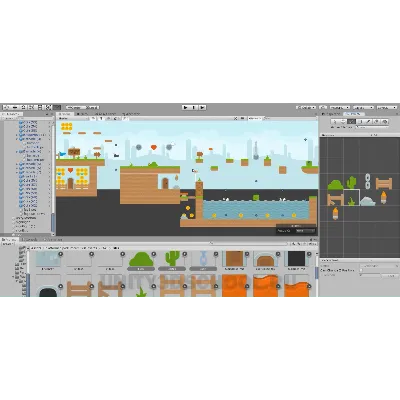Pick the bush tile in the Tile Palette

click(x=336, y=184)
